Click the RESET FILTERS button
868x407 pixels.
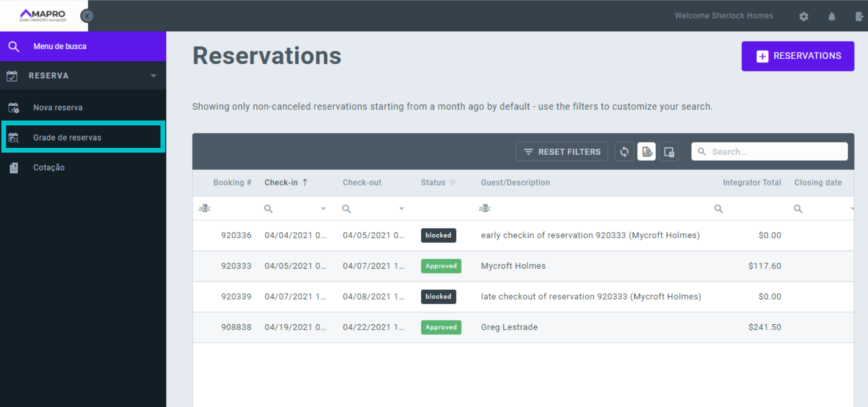coord(562,152)
